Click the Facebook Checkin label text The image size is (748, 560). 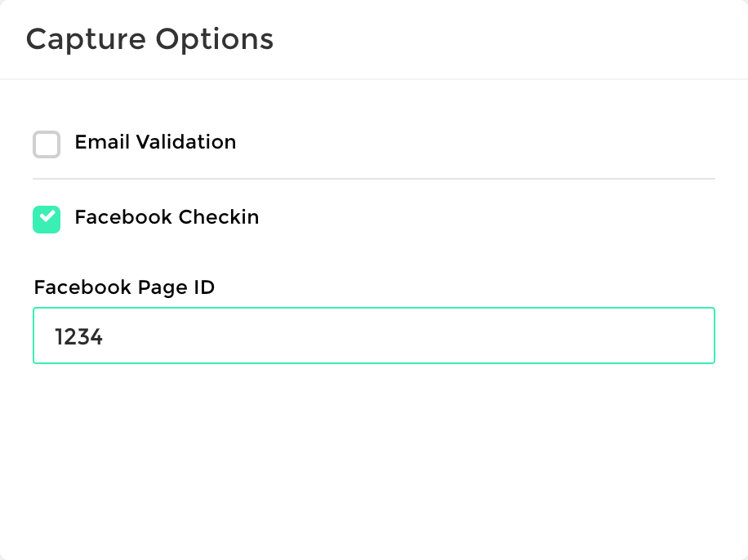pos(167,217)
